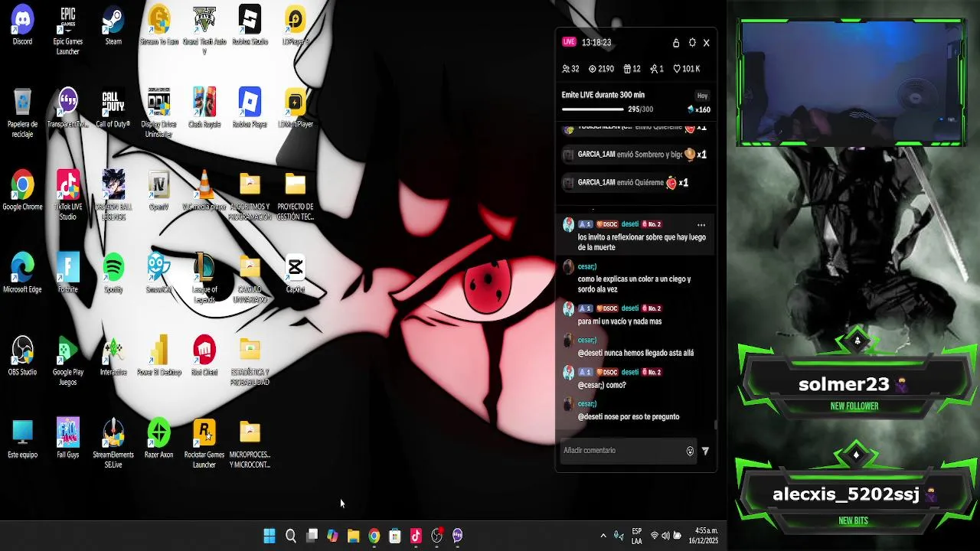Select PROYECTO DE GESTIÓN TEC folder
The height and width of the screenshot is (551, 980).
(x=296, y=196)
